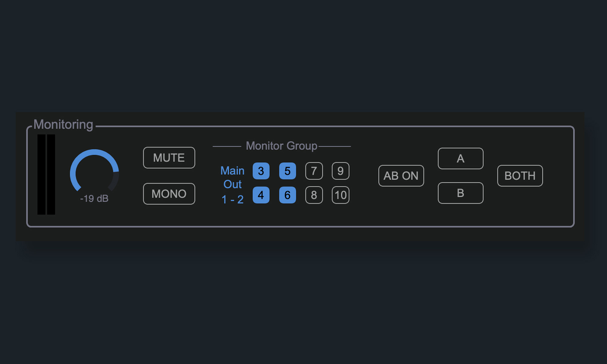Click the monitoring volume knob

[94, 173]
